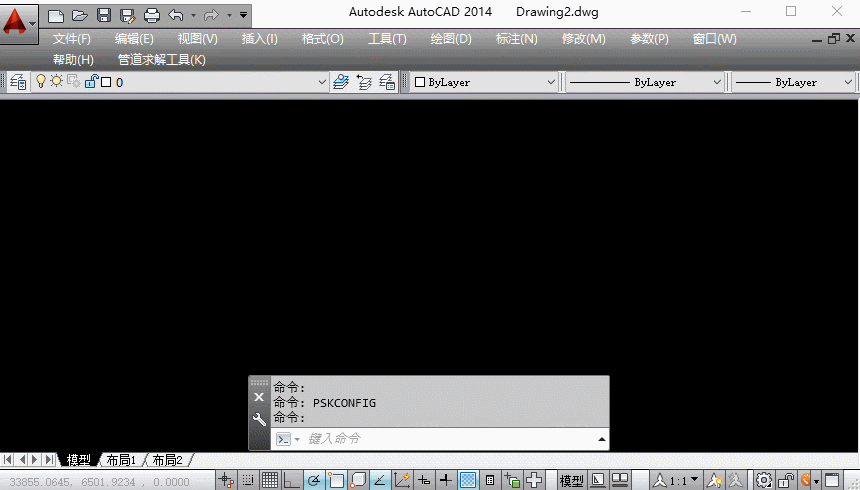Toggle Grid display in status bar

[x=270, y=480]
